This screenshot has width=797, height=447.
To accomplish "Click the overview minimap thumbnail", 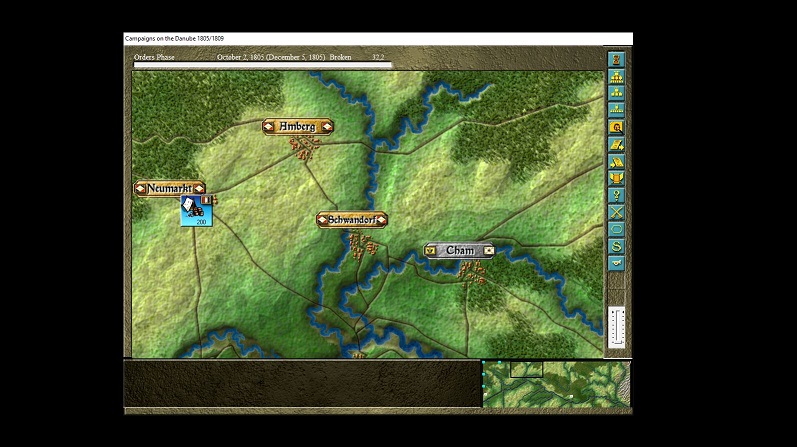I will (557, 384).
